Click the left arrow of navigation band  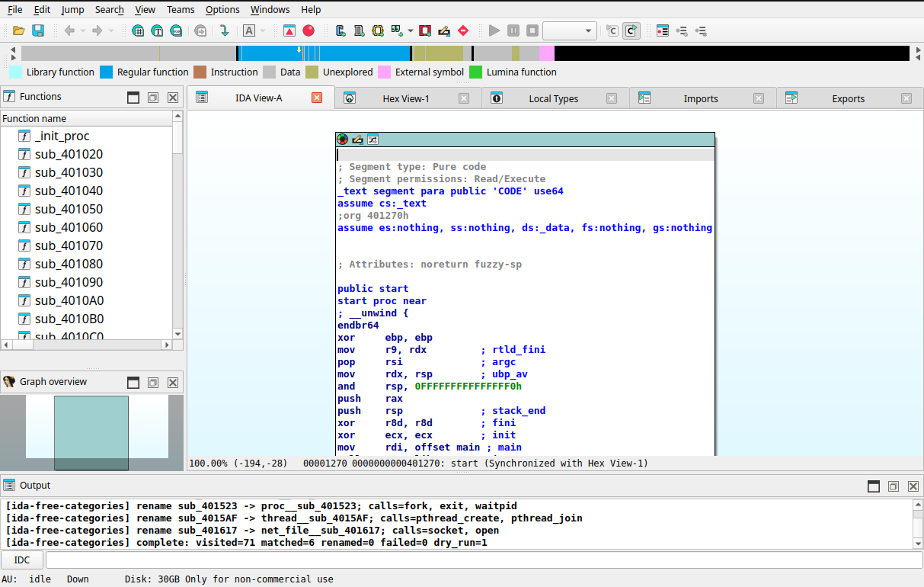pyautogui.click(x=11, y=49)
